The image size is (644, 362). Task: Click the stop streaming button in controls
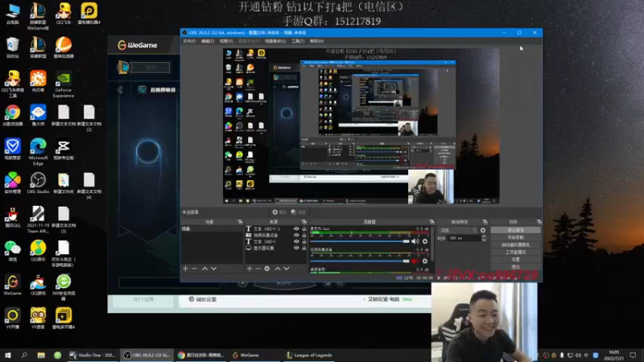tap(515, 230)
